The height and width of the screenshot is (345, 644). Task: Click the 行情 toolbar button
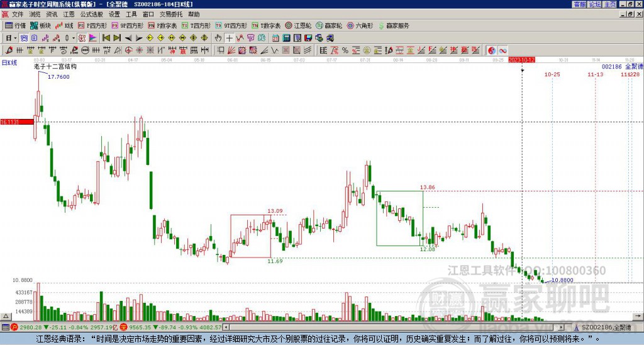(x=15, y=25)
